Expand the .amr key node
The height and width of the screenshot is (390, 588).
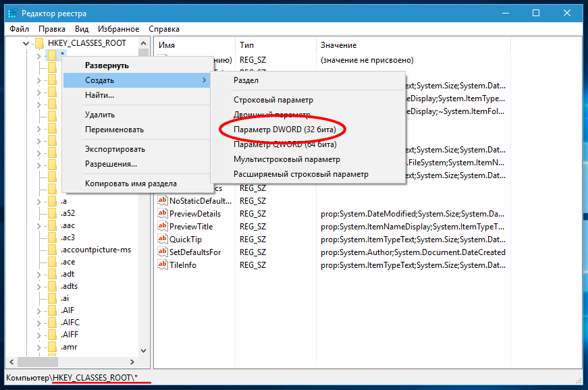coord(38,347)
